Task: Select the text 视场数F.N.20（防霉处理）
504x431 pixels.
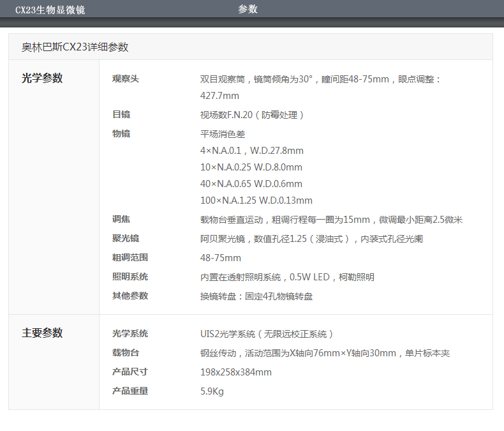Action: coord(253,115)
